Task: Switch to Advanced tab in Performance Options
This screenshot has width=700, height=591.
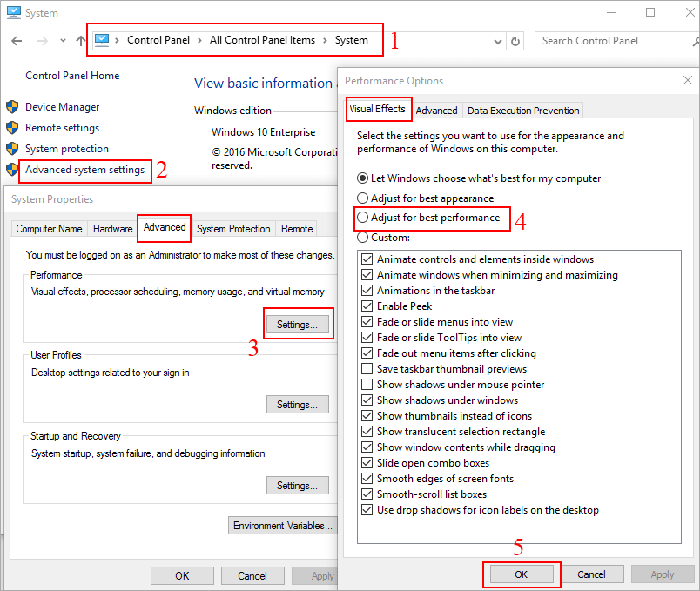Action: [x=436, y=111]
